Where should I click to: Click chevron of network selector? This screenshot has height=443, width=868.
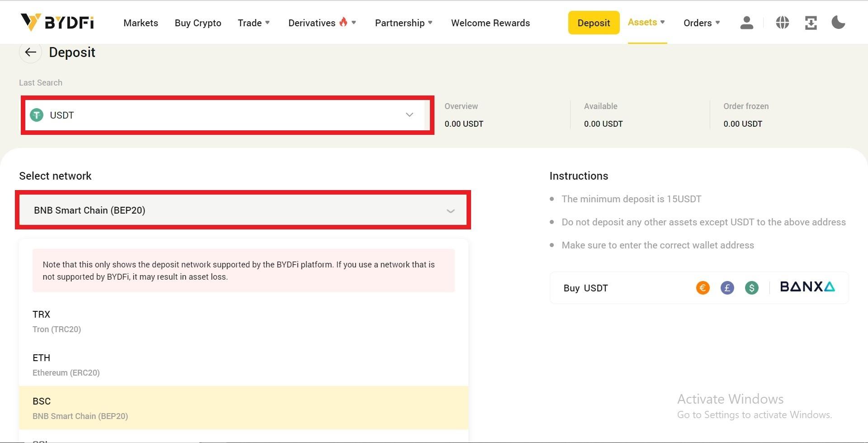click(450, 211)
